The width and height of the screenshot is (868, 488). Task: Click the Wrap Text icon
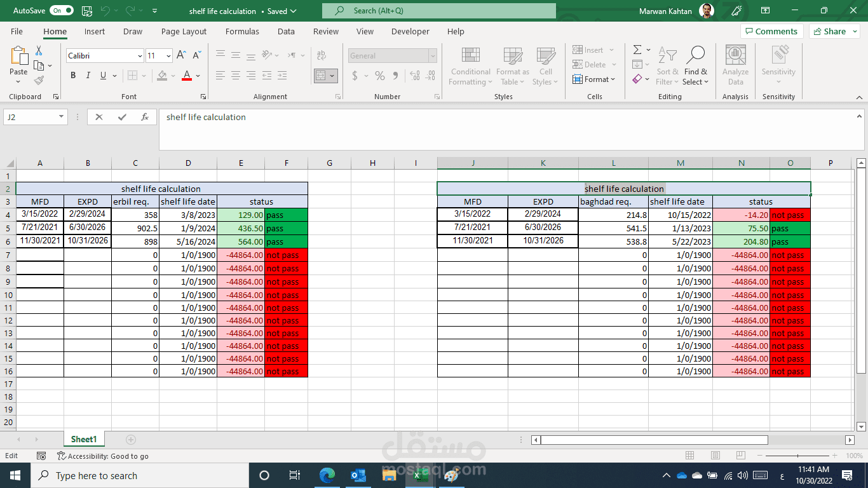321,56
